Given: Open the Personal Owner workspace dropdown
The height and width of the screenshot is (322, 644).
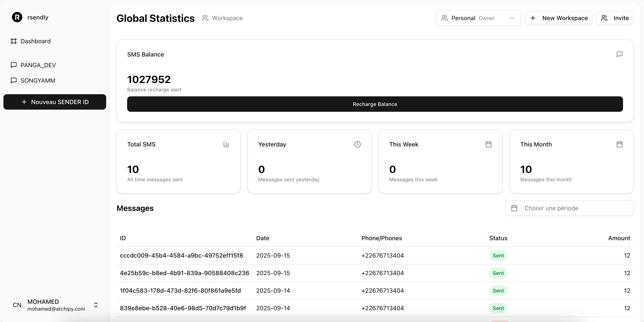Looking at the screenshot, I should (478, 18).
